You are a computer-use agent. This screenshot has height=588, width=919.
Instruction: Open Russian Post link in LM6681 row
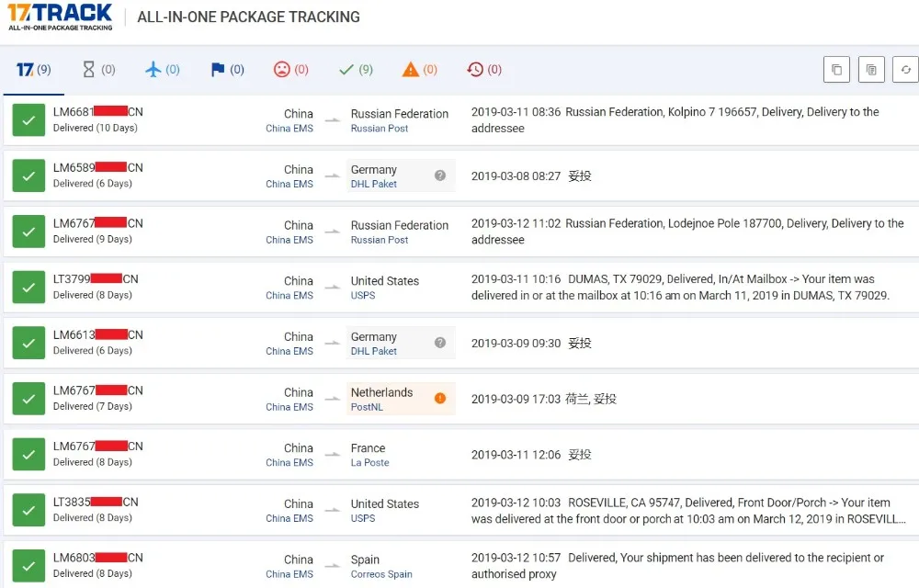click(380, 129)
